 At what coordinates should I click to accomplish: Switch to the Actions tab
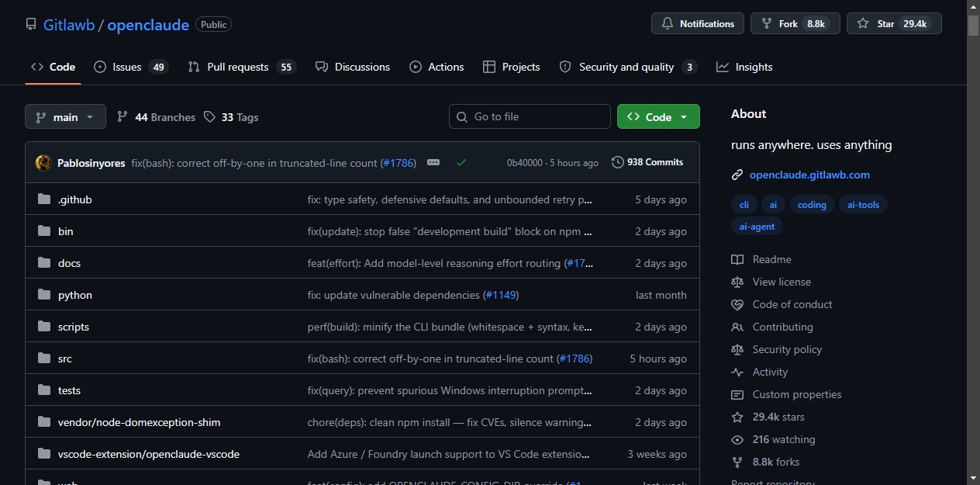click(x=437, y=67)
